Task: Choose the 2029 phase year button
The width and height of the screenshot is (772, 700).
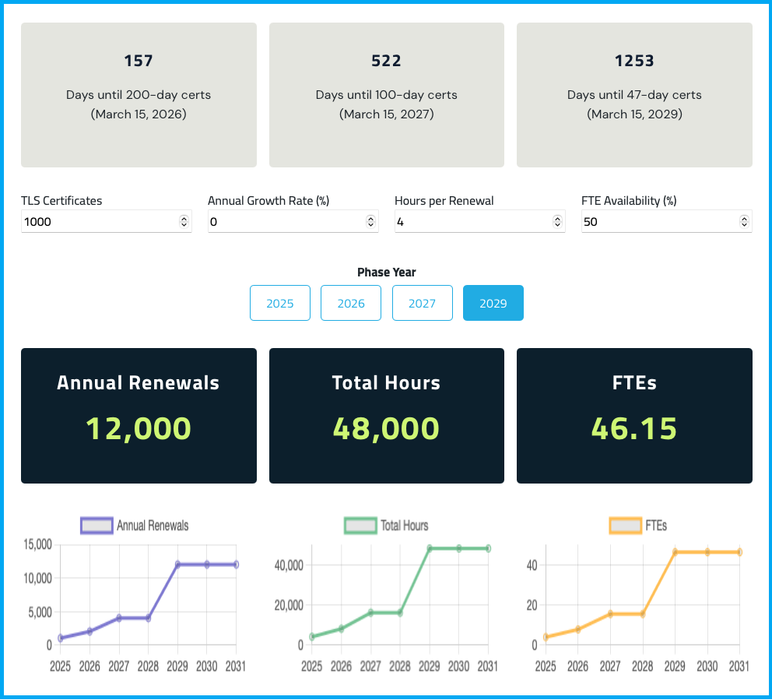Action: click(493, 303)
